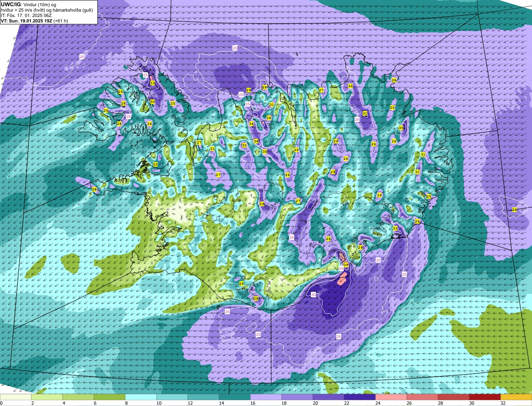Click the scale value 22
532x406 pixels.
click(347, 403)
